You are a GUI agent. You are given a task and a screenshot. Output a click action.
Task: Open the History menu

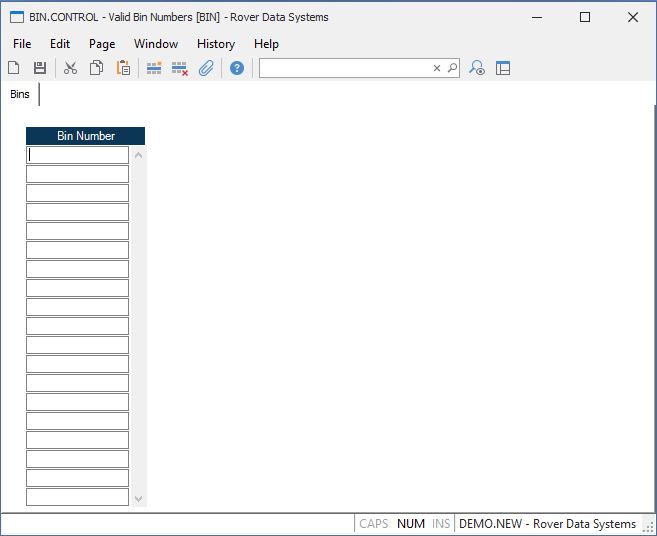coord(215,44)
